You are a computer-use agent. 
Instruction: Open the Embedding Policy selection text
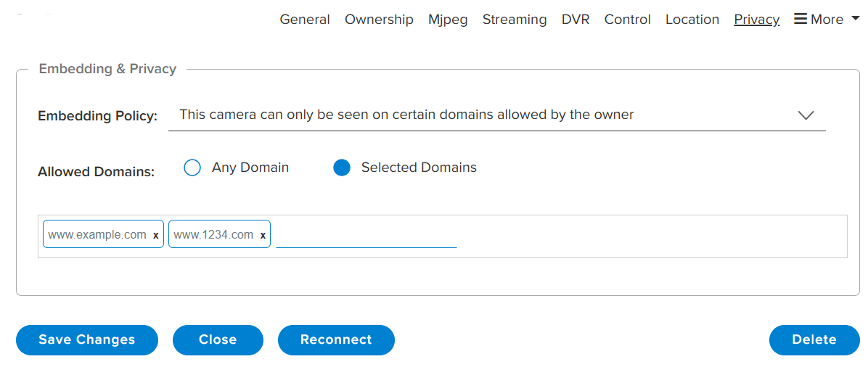(407, 115)
